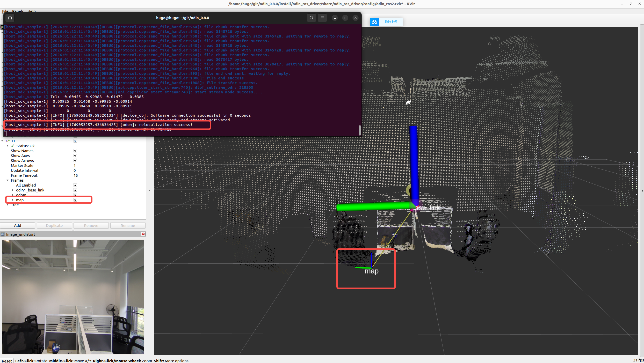Close the Image_undistort panel
644x363 pixels.
tap(143, 234)
